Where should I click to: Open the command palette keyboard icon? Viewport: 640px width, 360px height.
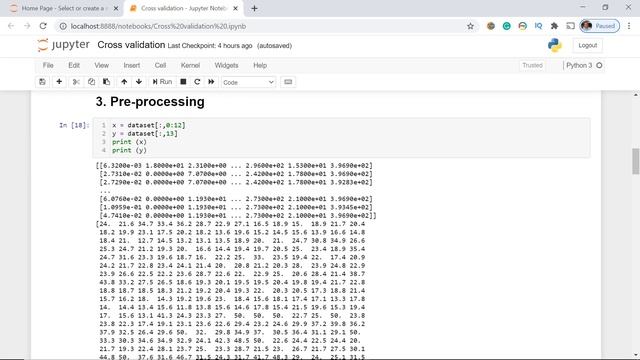288,82
